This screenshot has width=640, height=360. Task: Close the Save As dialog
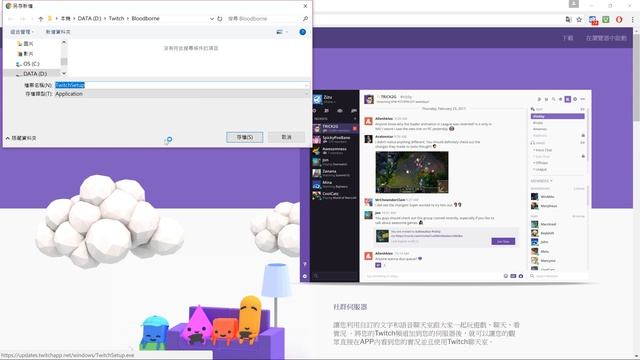pyautogui.click(x=305, y=6)
